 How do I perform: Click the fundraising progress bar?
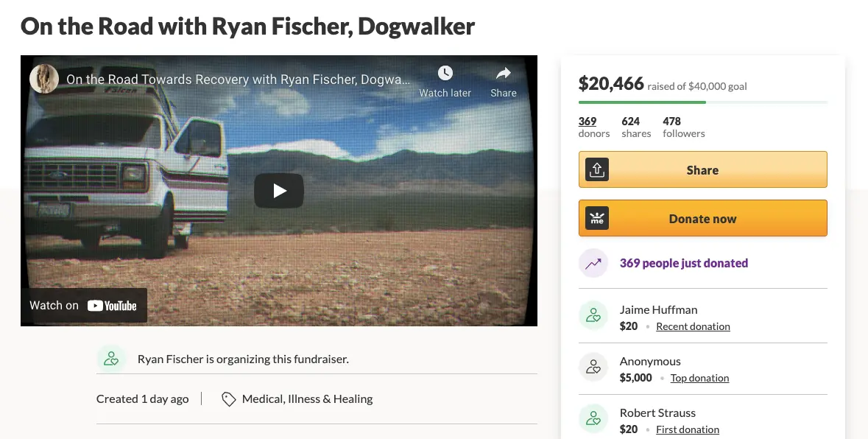(x=702, y=102)
